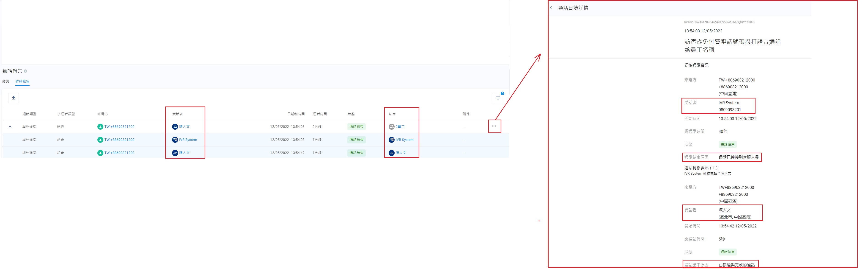Open the 2員工 link in the 結束 column
The image size is (868, 269).
(x=400, y=126)
